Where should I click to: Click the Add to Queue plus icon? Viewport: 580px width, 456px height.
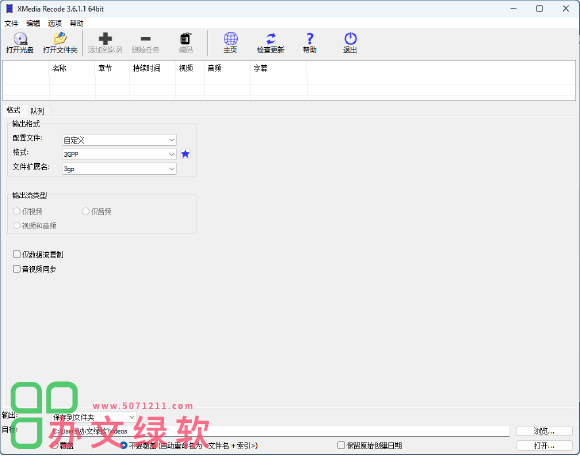pyautogui.click(x=105, y=39)
